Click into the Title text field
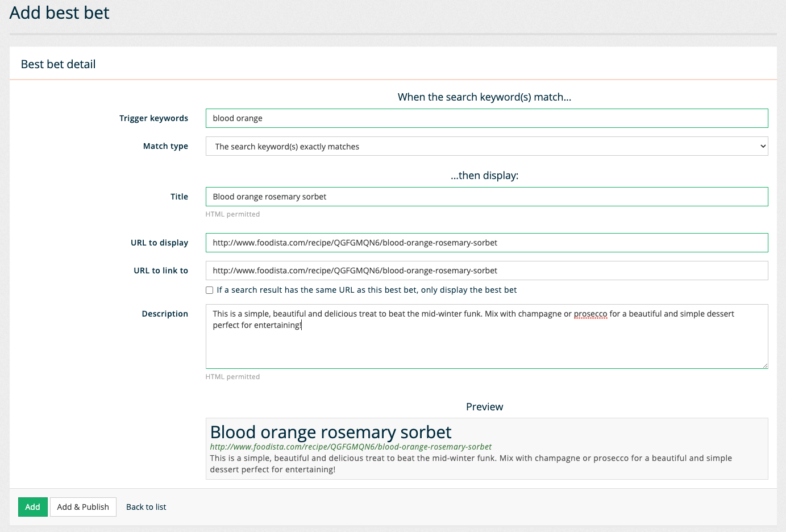The width and height of the screenshot is (786, 532). click(486, 197)
